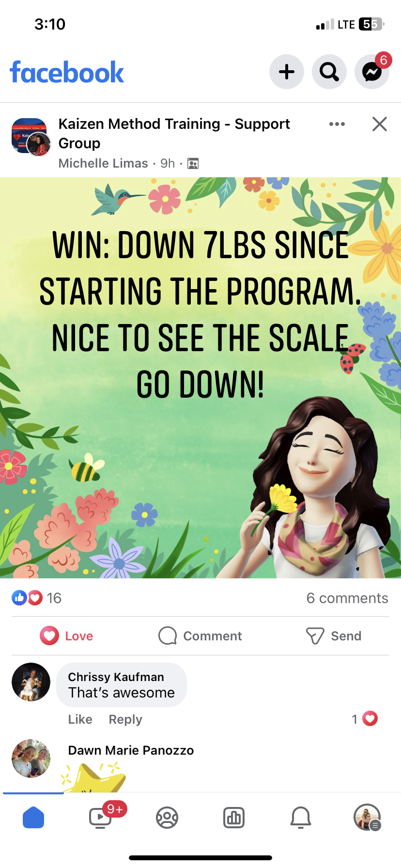Hide the post with X icon
Viewport: 401px width, 868px height.
tap(380, 124)
